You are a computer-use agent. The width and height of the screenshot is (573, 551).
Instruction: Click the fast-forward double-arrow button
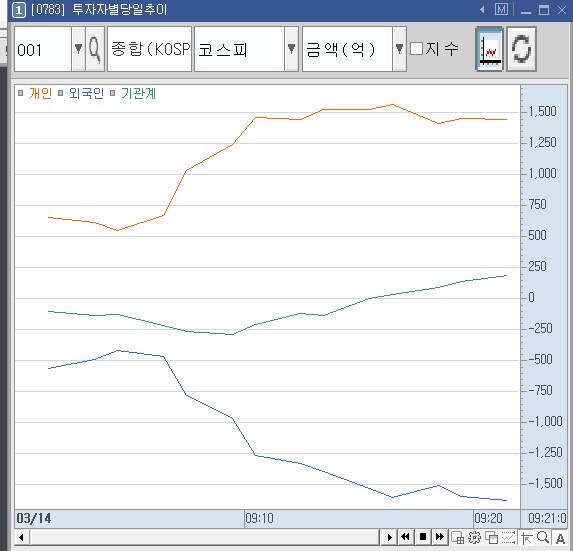pyautogui.click(x=440, y=537)
